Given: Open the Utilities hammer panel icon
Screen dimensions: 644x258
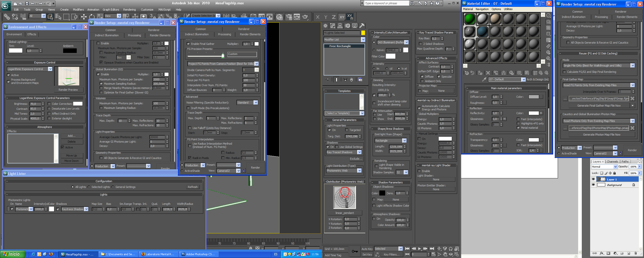Looking at the screenshot, I should coord(362,25).
